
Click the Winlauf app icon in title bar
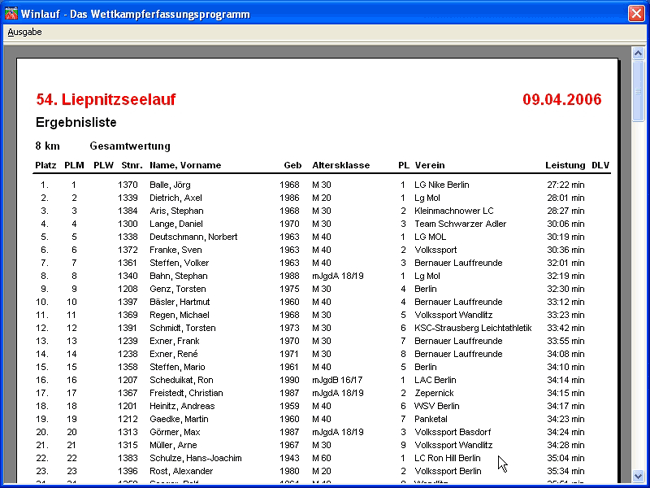click(11, 13)
